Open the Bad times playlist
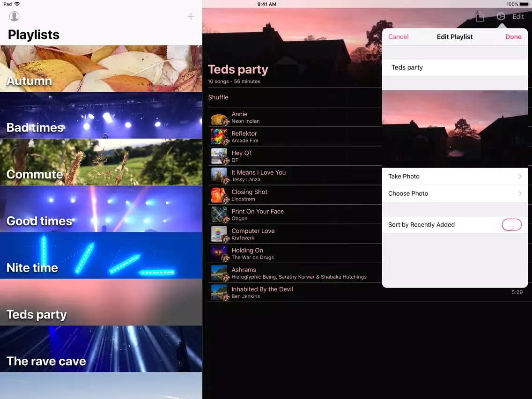Screen dimensions: 532x399 point(101,115)
